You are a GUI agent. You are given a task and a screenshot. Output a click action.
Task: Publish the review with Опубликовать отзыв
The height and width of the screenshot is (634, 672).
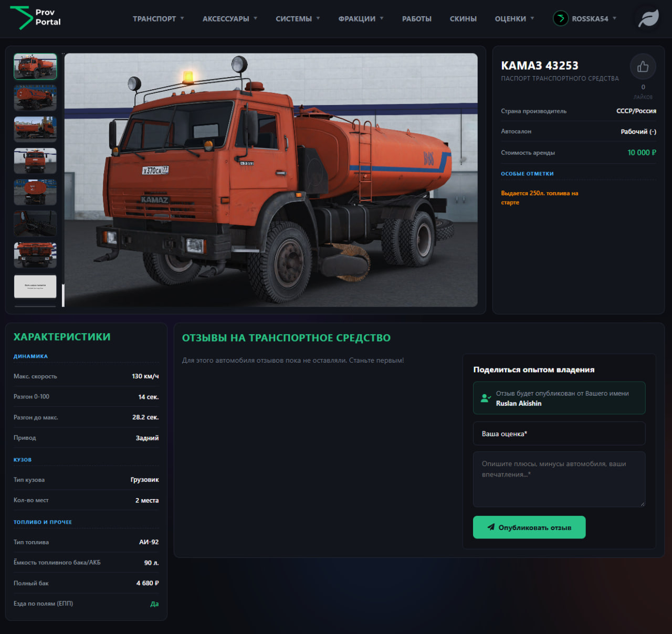pos(529,527)
